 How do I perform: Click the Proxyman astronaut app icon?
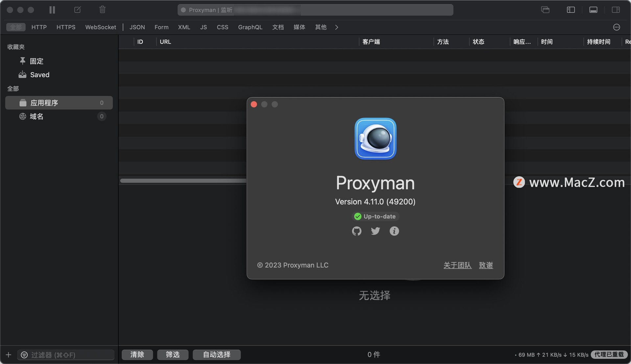point(375,139)
